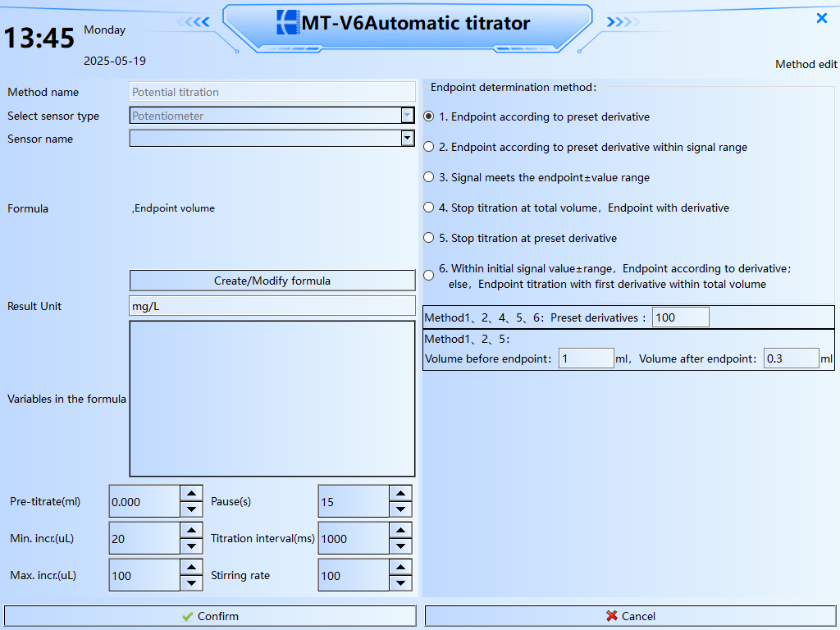The width and height of the screenshot is (840, 630).
Task: Click the Result Unit text field
Action: 272,306
